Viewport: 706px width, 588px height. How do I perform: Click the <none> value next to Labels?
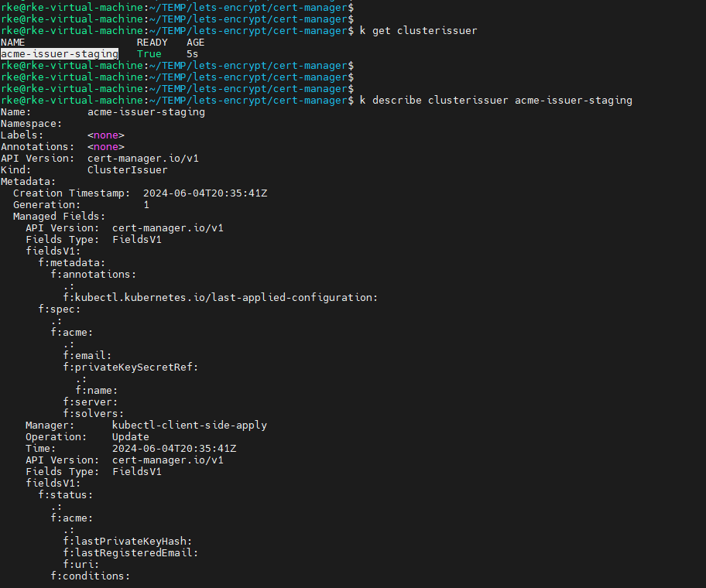pyautogui.click(x=106, y=135)
